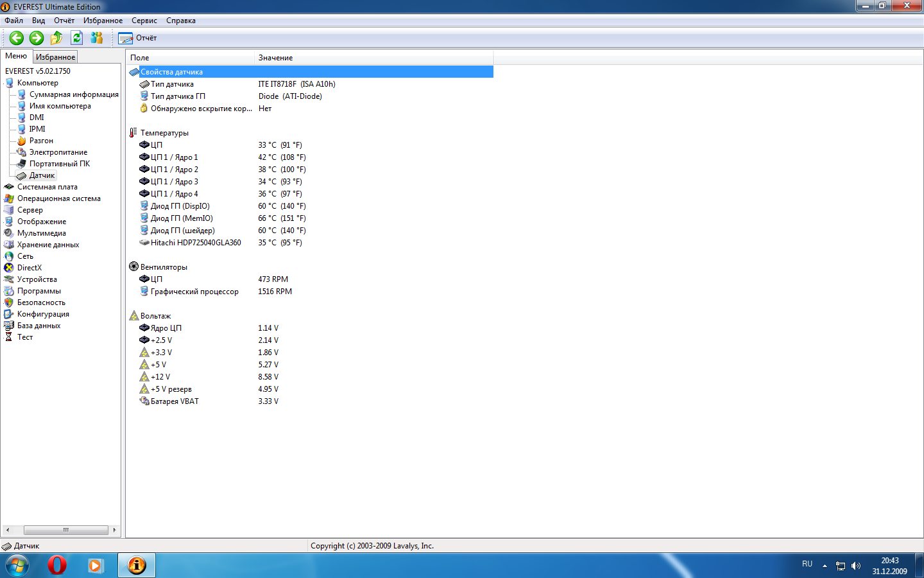Select Обнаружено вскрытие корпуса row

tap(310, 109)
